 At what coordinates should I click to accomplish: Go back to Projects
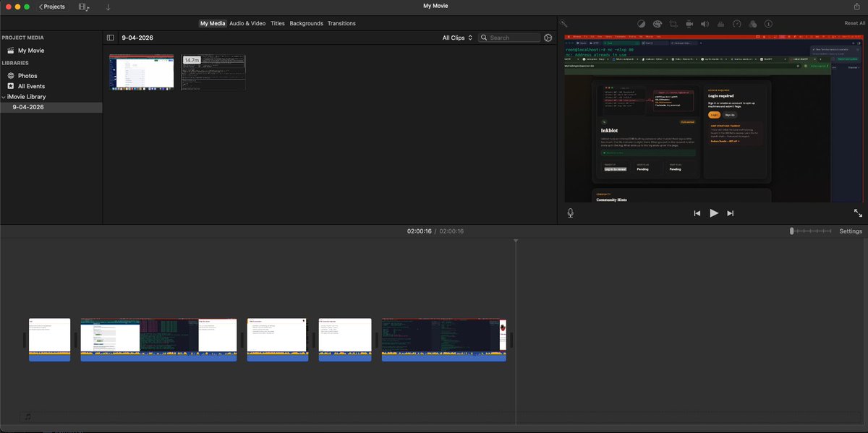coord(52,7)
